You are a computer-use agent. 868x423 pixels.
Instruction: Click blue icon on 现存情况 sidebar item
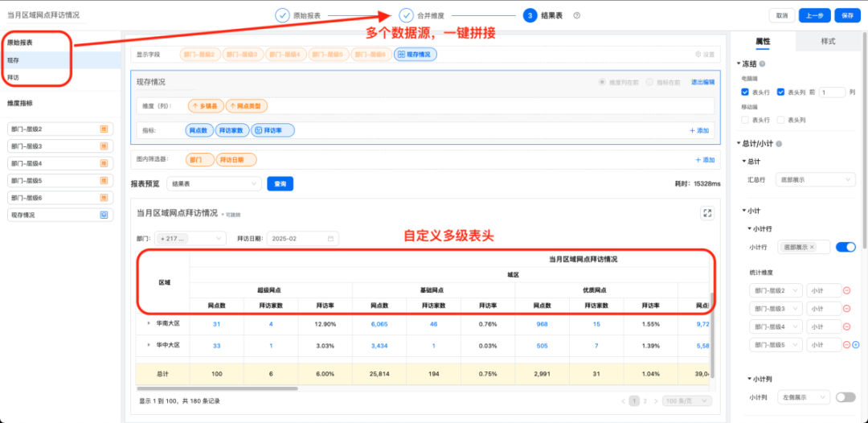(104, 215)
